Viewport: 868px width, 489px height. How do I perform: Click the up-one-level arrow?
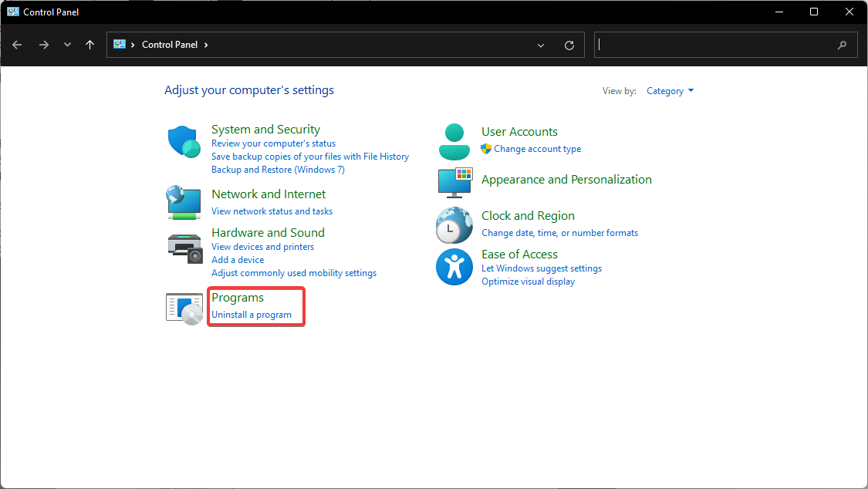click(x=90, y=44)
